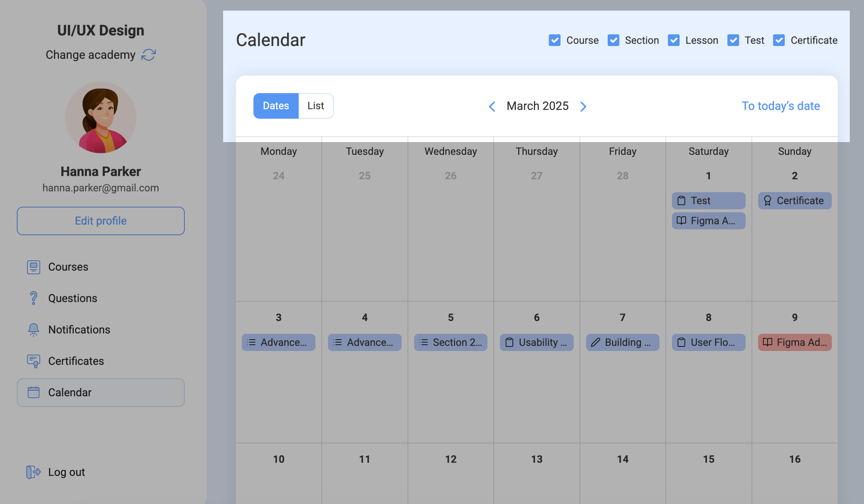This screenshot has height=504, width=864.
Task: Uncheck the Course filter checkbox
Action: coord(555,40)
